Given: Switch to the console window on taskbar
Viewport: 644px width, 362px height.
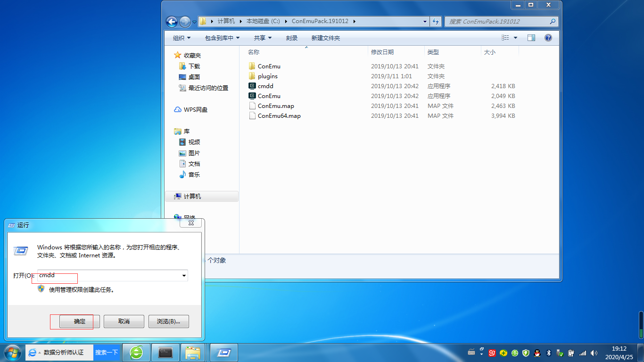Looking at the screenshot, I should coord(165,353).
